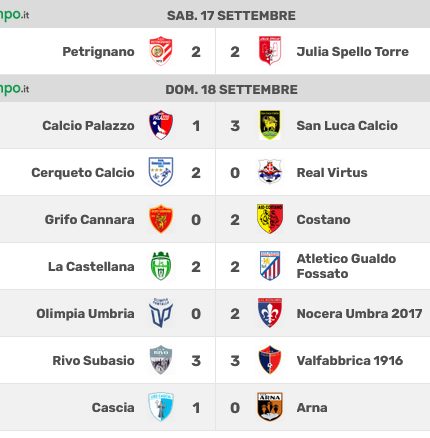
Task: Select the San Luca Calcio badge
Action: (270, 125)
